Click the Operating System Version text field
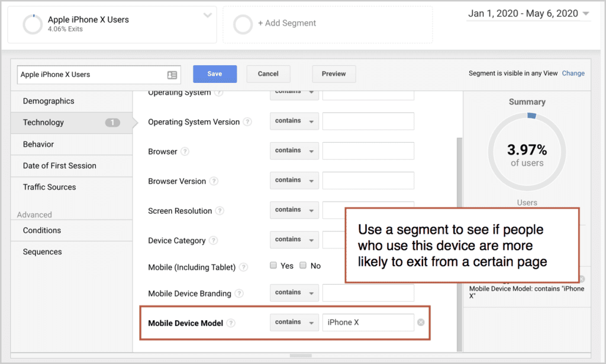This screenshot has height=364, width=606. pyautogui.click(x=368, y=121)
